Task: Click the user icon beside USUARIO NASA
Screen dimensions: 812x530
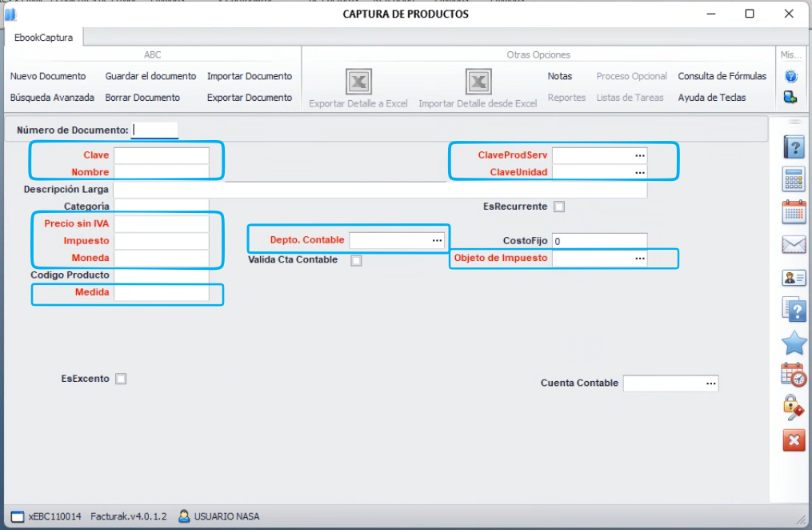Action: 184,516
